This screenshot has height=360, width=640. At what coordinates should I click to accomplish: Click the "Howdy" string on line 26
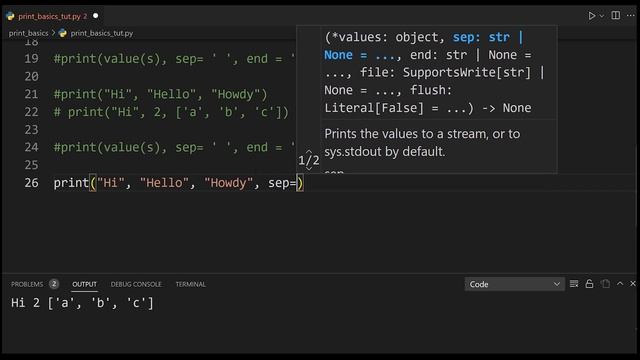(x=229, y=183)
